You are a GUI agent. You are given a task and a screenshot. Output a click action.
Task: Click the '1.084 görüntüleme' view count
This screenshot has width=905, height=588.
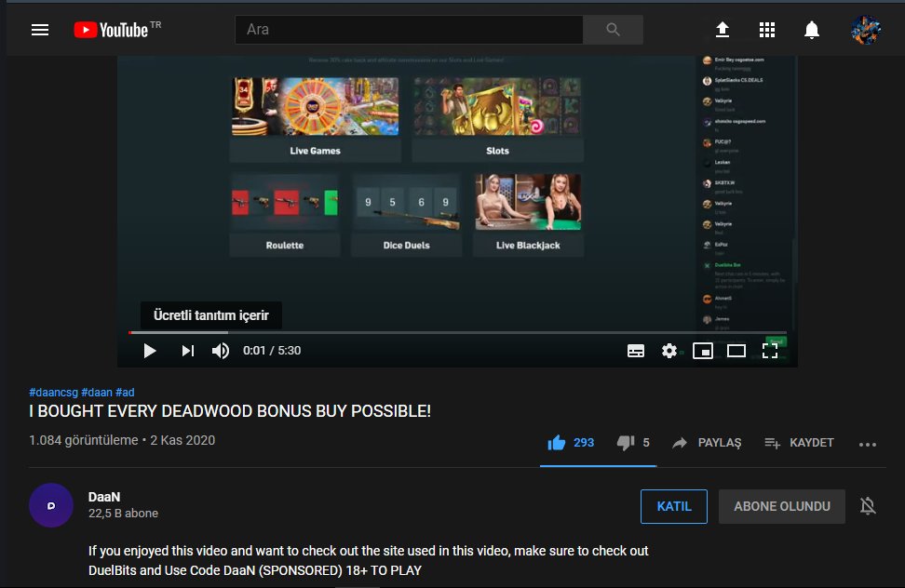coord(84,440)
